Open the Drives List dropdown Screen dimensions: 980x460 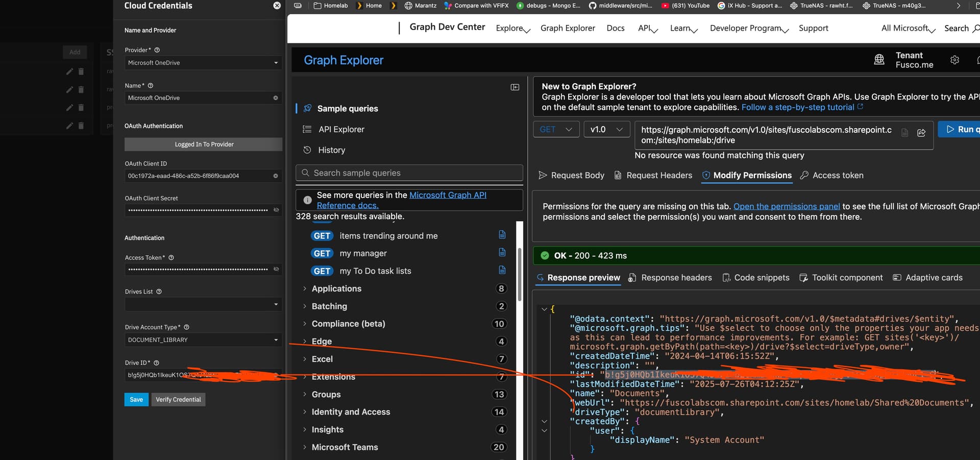203,304
